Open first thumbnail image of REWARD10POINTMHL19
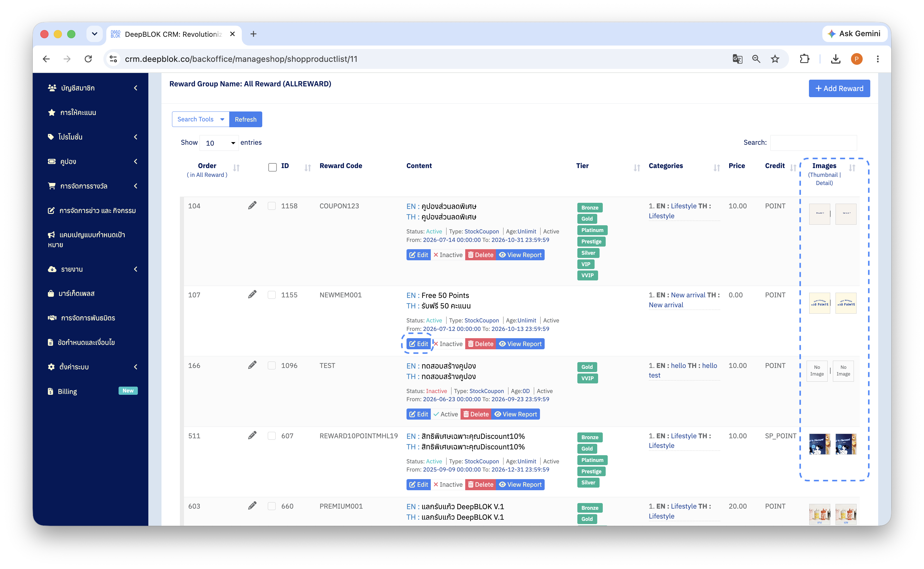 (819, 444)
